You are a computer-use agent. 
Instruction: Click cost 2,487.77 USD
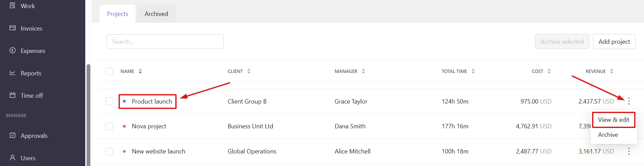point(534,151)
